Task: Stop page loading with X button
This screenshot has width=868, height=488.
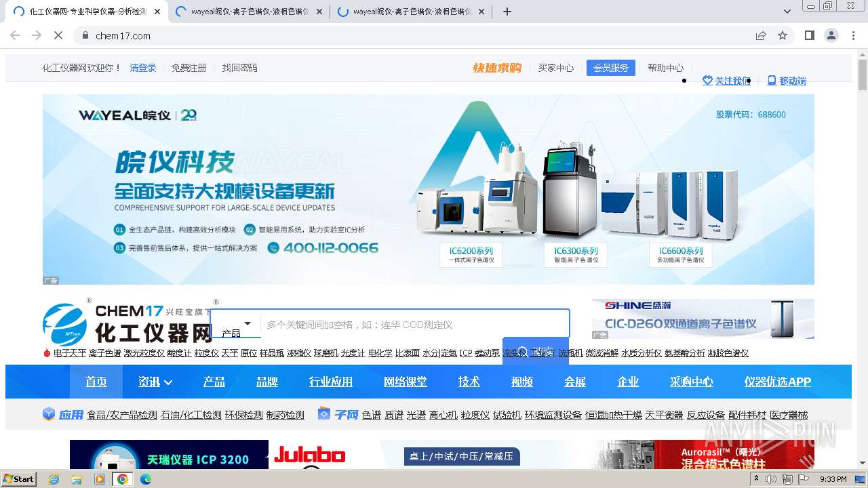Action: pos(58,35)
